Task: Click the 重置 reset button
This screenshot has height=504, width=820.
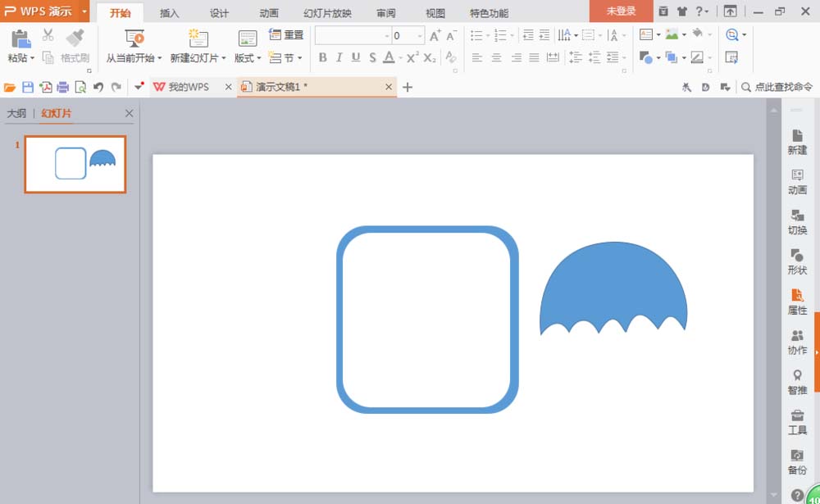Action: pos(286,35)
